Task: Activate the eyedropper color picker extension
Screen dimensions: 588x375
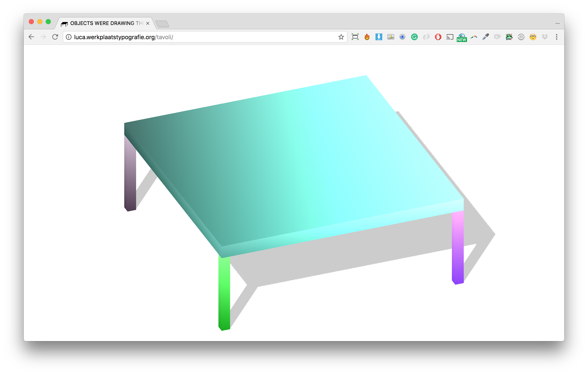Action: point(485,37)
